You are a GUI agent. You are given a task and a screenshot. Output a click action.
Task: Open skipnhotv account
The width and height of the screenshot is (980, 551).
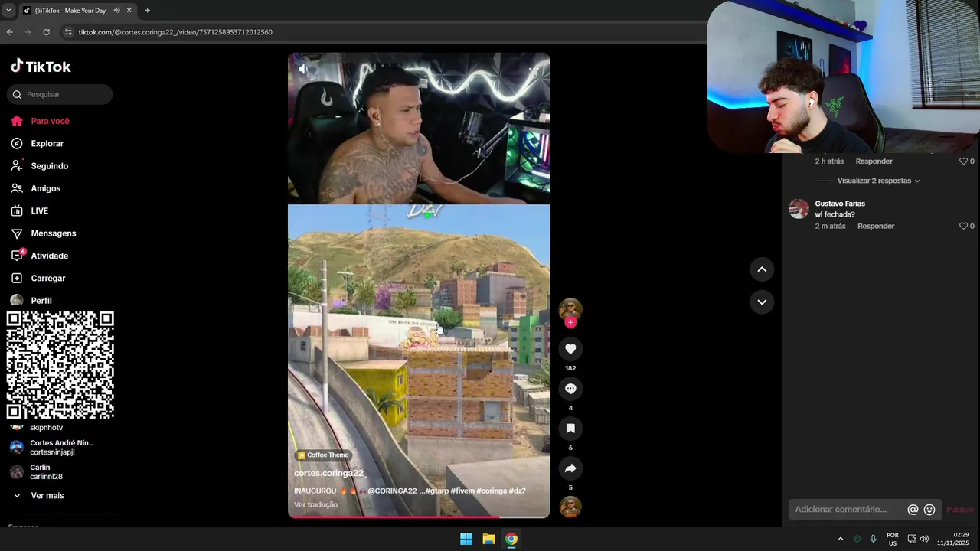click(46, 428)
